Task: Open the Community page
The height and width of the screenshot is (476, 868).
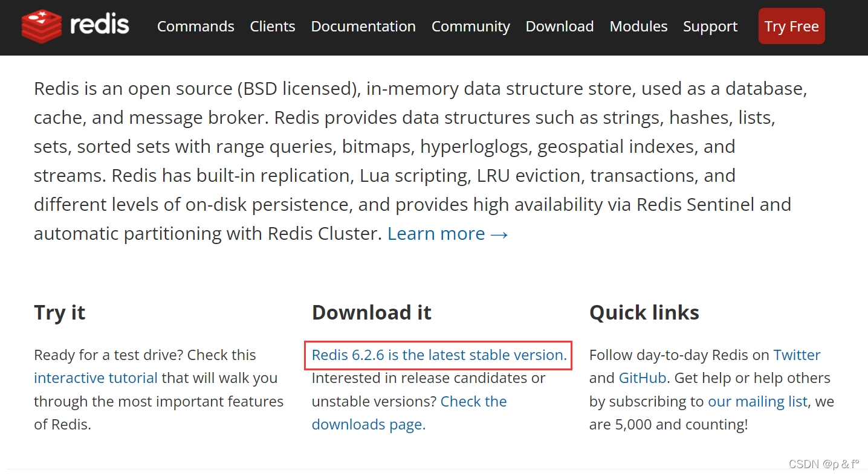Action: tap(470, 27)
